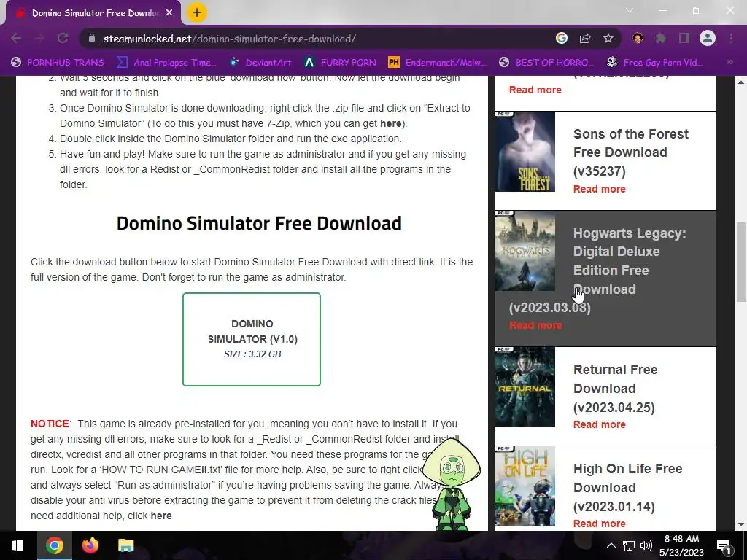Click the Sons of the Forest cover thumbnail
Image resolution: width=747 pixels, height=560 pixels.
coord(525,152)
